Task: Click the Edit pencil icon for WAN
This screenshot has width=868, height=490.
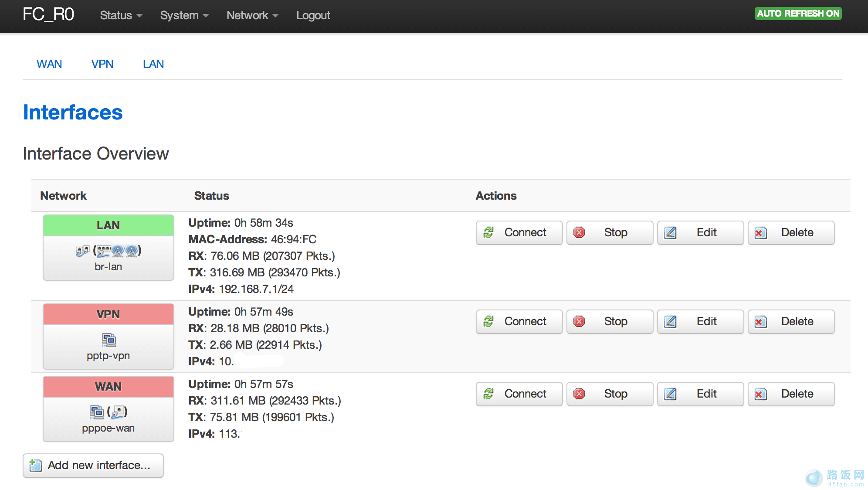Action: click(x=670, y=394)
